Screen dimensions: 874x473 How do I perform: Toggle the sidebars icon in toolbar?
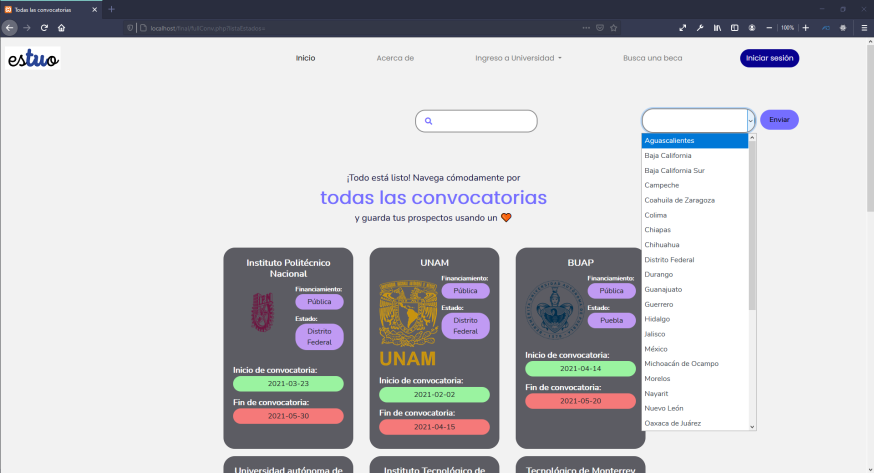(x=735, y=28)
